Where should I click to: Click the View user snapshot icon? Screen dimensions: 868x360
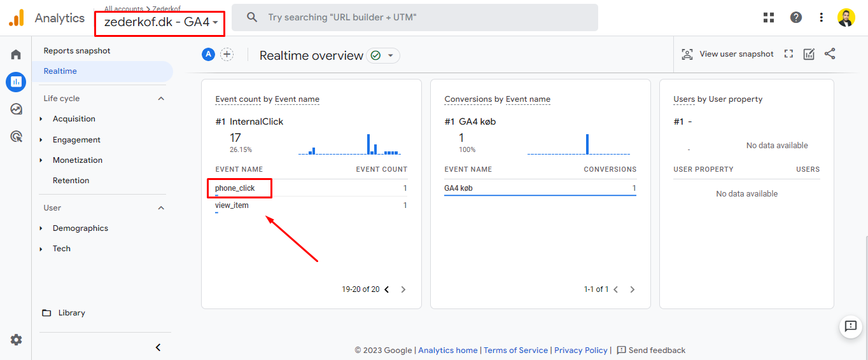(687, 54)
